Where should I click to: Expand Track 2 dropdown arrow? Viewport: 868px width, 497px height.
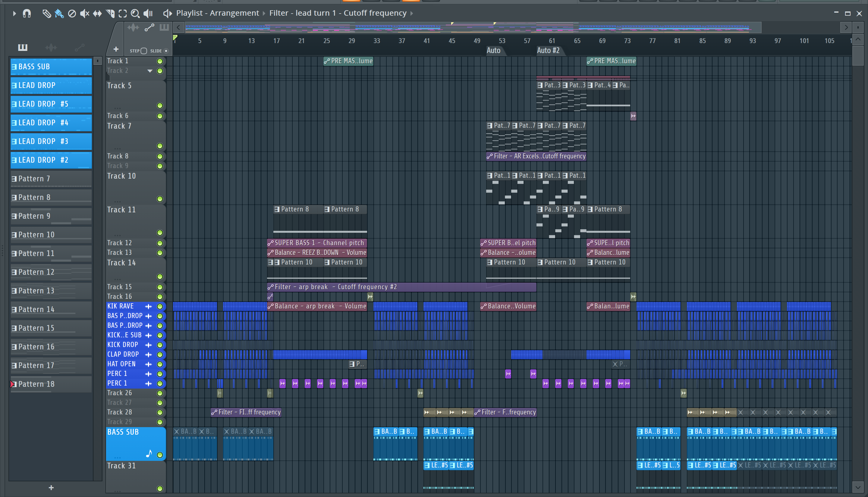click(149, 71)
